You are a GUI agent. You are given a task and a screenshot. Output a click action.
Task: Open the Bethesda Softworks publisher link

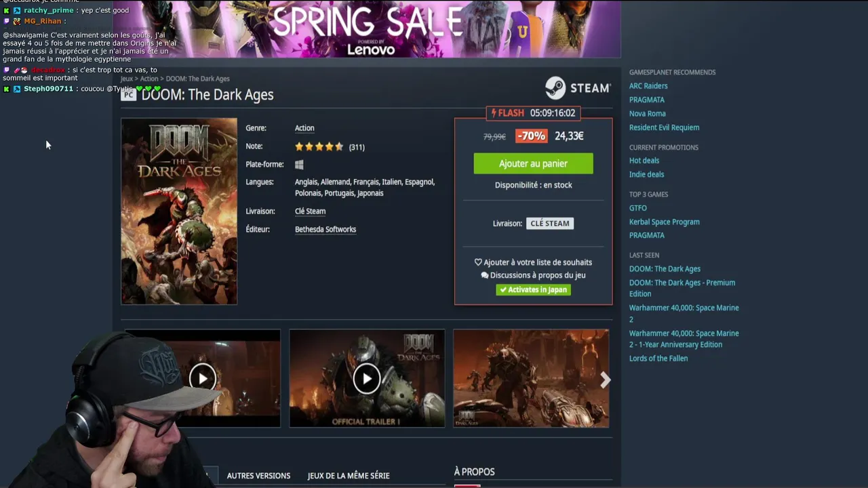(x=325, y=230)
